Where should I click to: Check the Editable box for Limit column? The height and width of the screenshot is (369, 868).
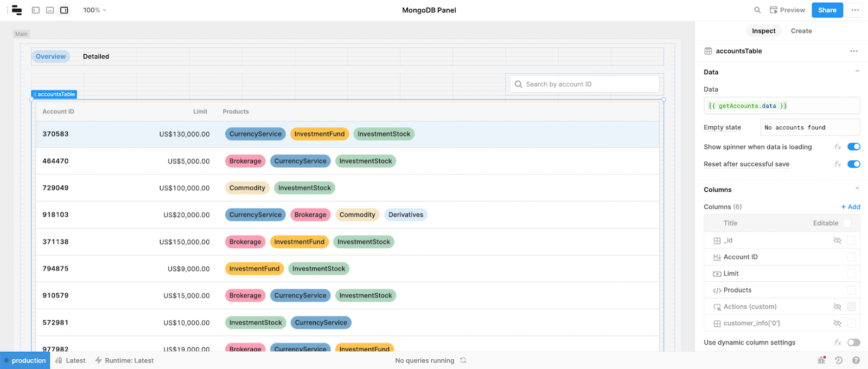click(851, 274)
